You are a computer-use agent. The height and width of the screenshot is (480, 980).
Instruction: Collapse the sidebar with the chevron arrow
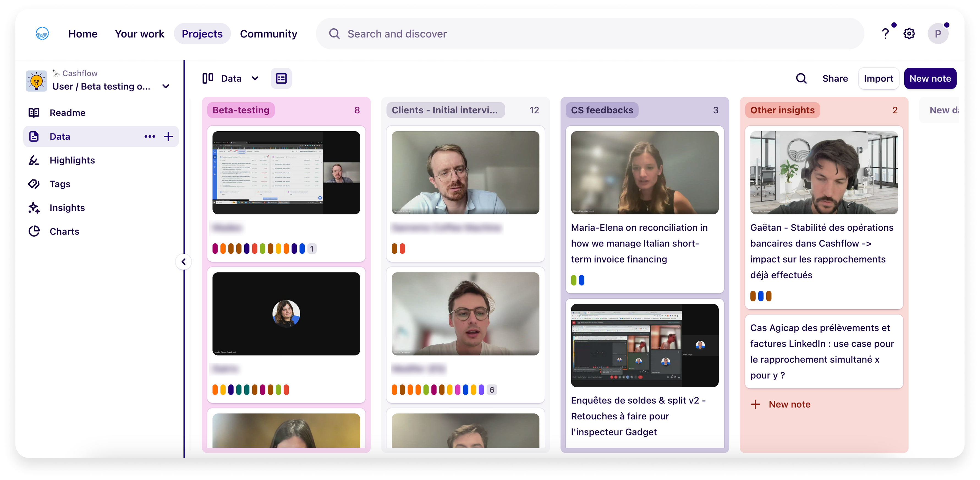(x=184, y=262)
